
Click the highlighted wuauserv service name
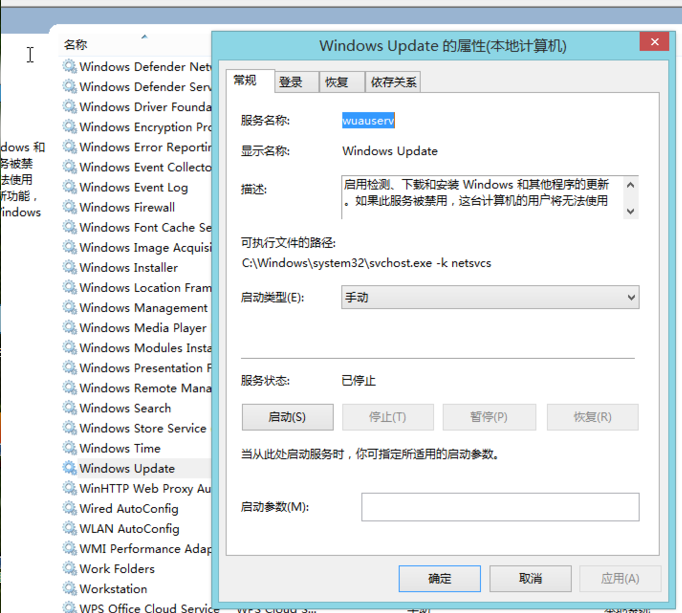pos(368,121)
